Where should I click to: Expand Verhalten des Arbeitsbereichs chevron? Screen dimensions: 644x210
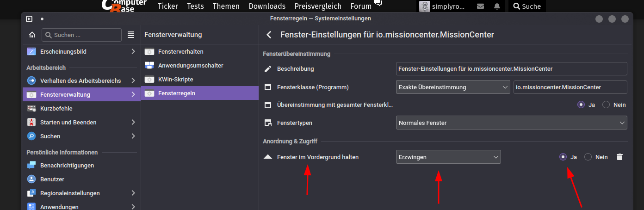(x=133, y=80)
